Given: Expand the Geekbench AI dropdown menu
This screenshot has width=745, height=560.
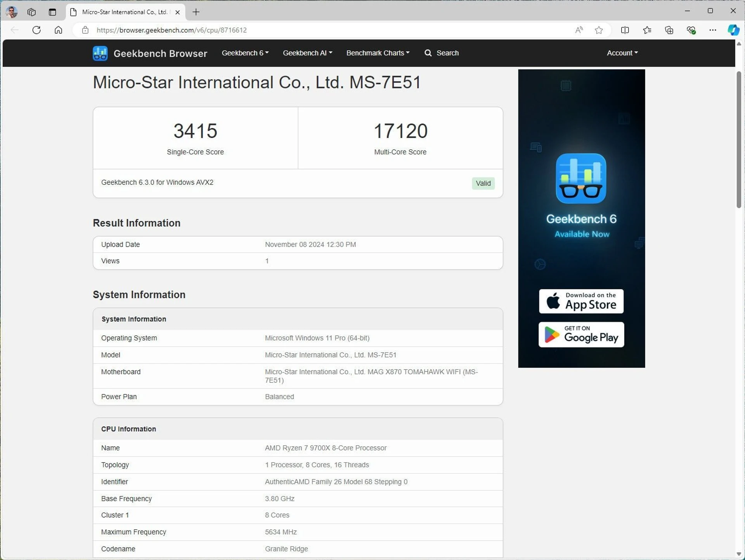Looking at the screenshot, I should (307, 53).
